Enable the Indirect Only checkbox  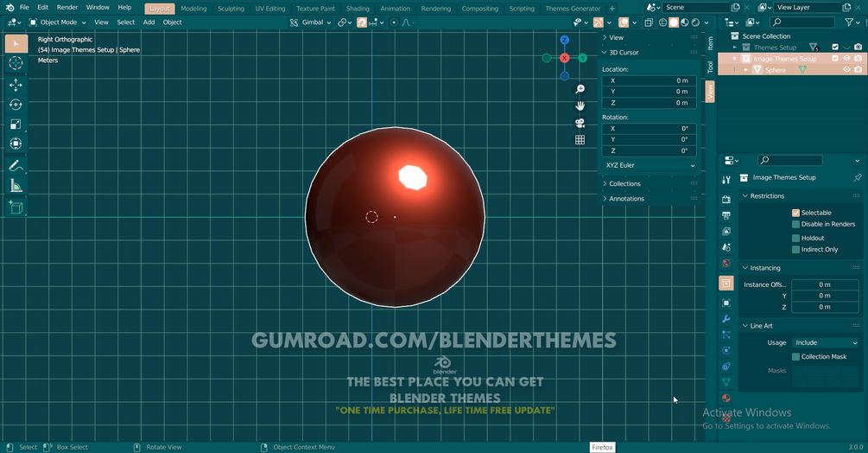(796, 250)
